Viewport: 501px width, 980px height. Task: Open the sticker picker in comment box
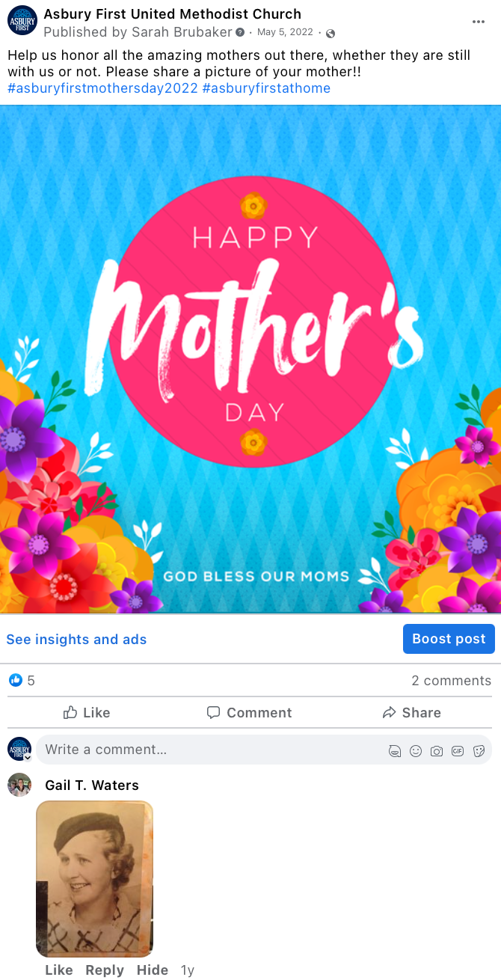[479, 751]
